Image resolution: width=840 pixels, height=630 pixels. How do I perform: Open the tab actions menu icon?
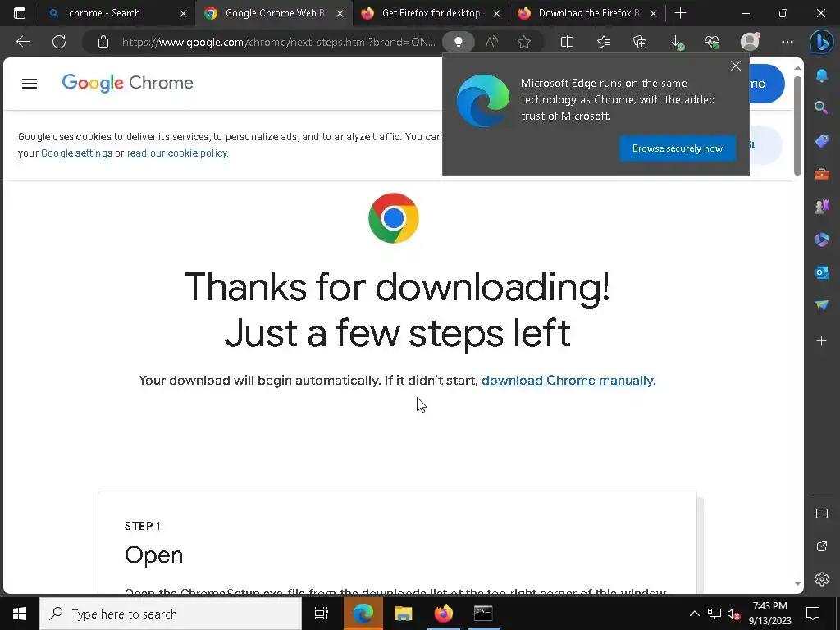[20, 13]
